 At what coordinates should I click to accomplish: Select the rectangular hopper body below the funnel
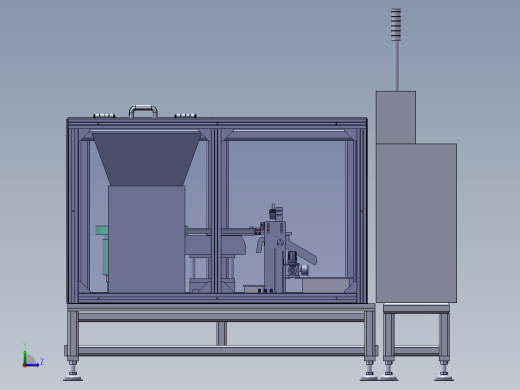146,239
